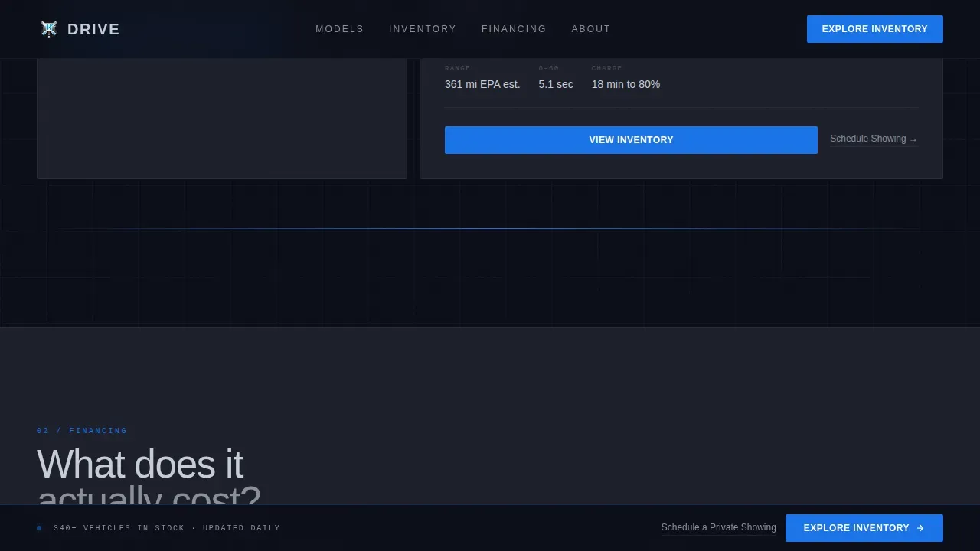This screenshot has width=980, height=551.
Task: Click the '02 / FINANCING' section label
Action: (x=82, y=431)
